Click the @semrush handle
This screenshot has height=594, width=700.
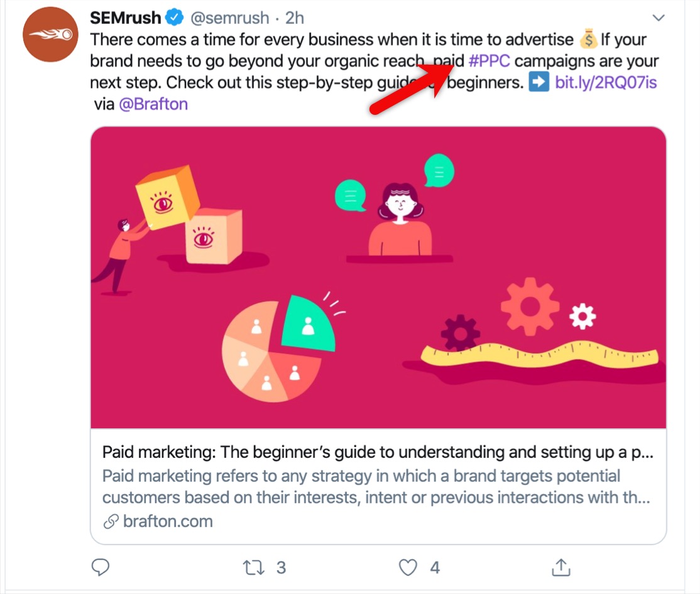click(230, 18)
